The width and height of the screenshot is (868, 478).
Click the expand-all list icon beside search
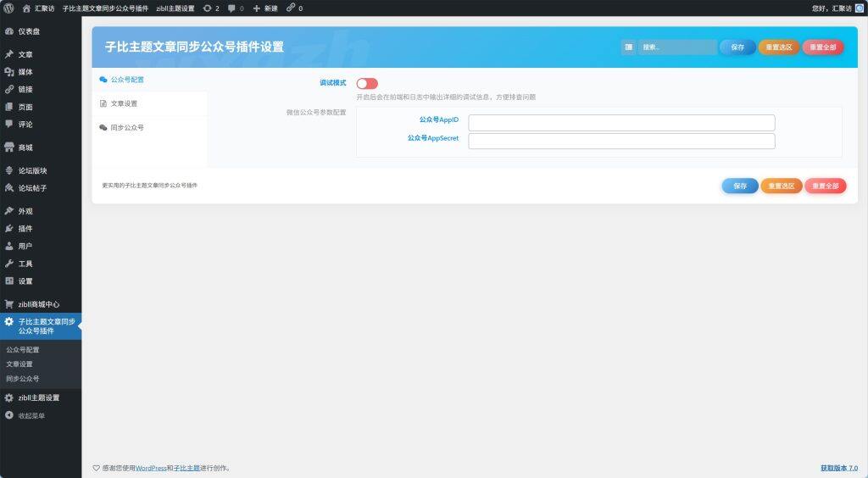628,47
